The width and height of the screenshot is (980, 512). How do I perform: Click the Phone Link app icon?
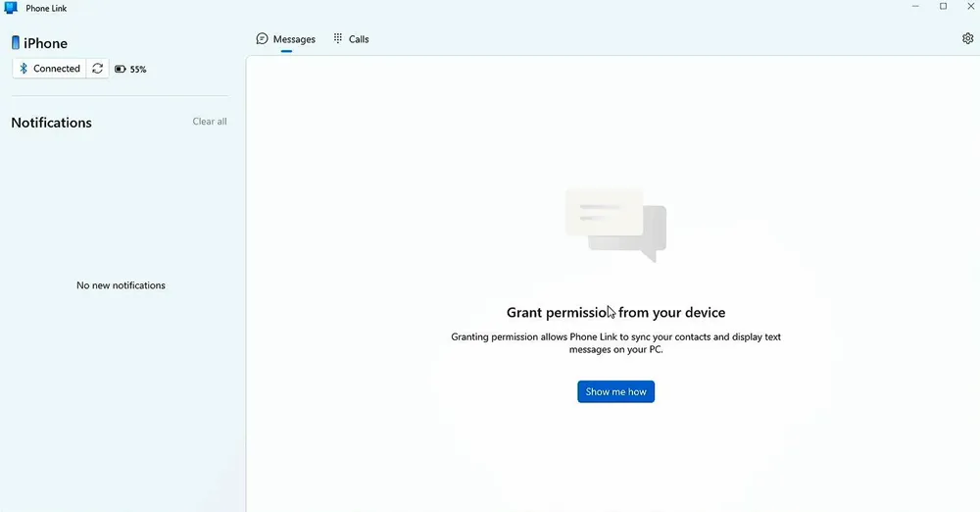pos(11,8)
